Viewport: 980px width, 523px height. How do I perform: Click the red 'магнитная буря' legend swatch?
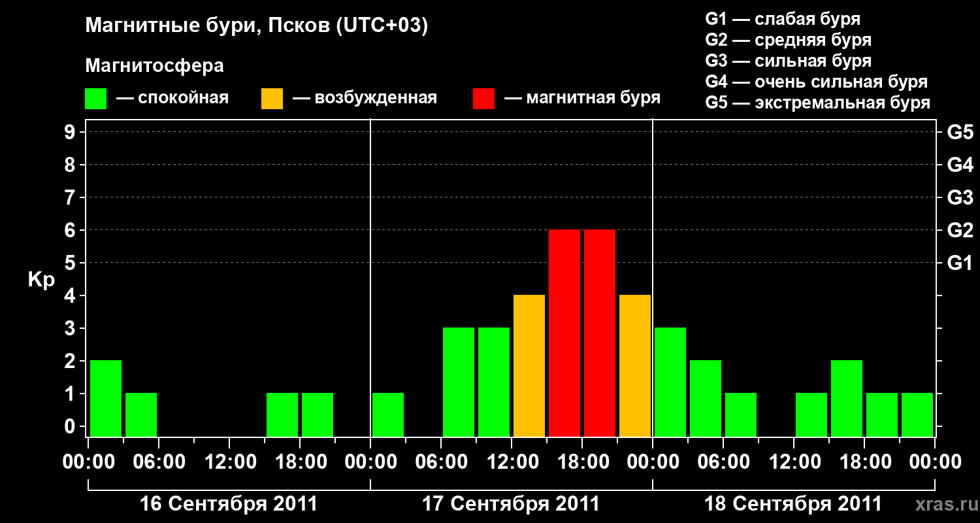coord(483,99)
